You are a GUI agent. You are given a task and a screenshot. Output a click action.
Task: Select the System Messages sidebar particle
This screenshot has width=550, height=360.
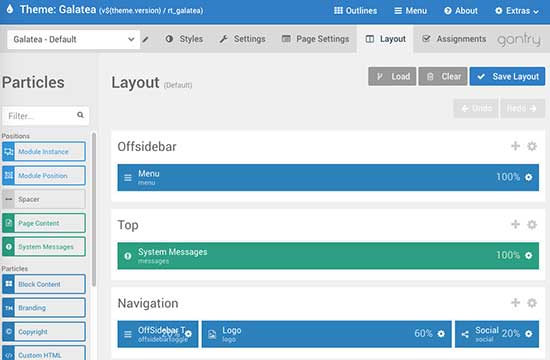44,247
